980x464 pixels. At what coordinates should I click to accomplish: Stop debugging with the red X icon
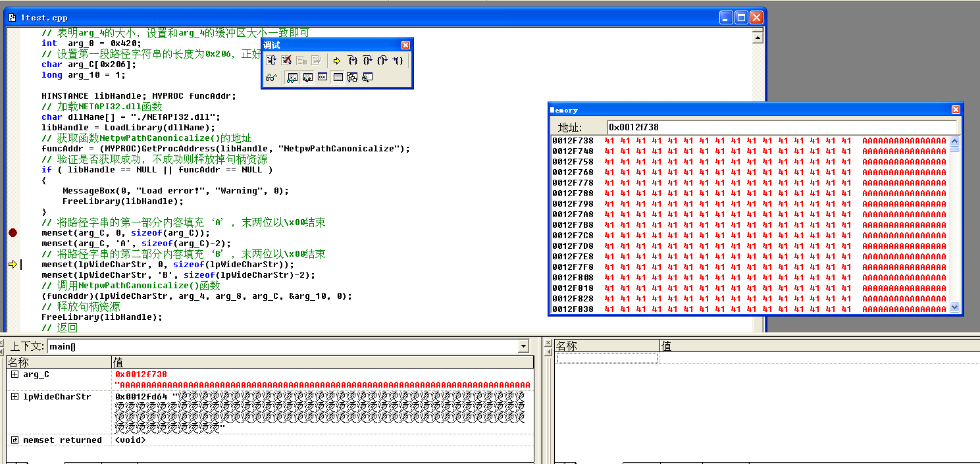[287, 61]
